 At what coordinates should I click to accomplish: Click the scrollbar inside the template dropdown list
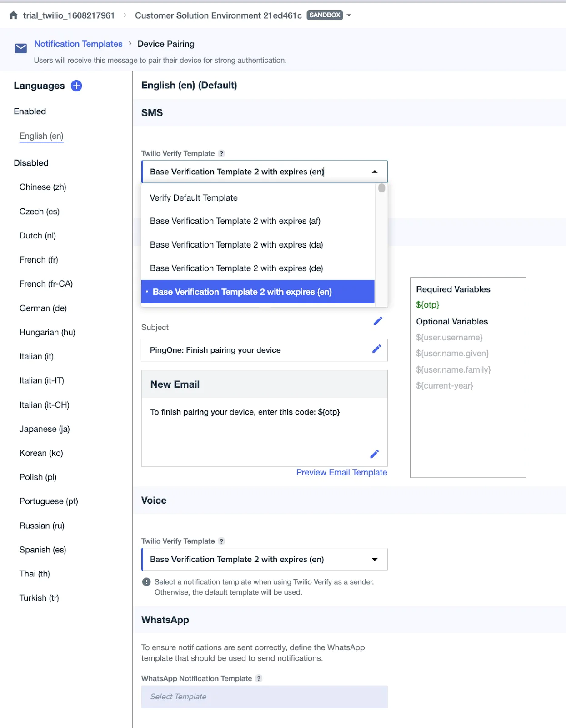(381, 188)
